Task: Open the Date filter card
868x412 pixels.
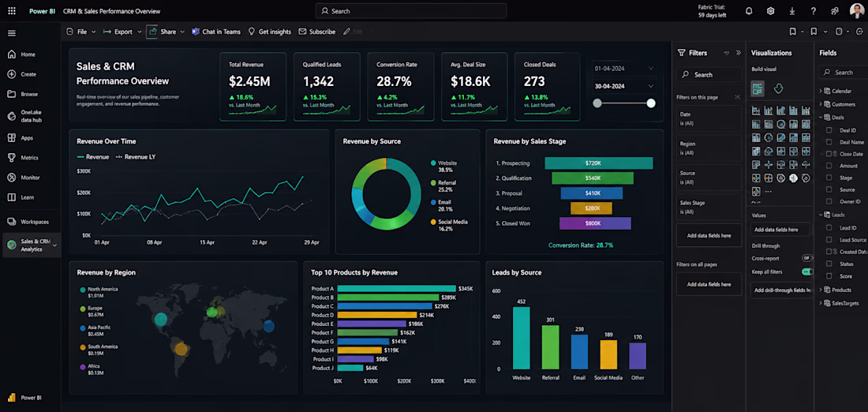Action: pyautogui.click(x=709, y=118)
